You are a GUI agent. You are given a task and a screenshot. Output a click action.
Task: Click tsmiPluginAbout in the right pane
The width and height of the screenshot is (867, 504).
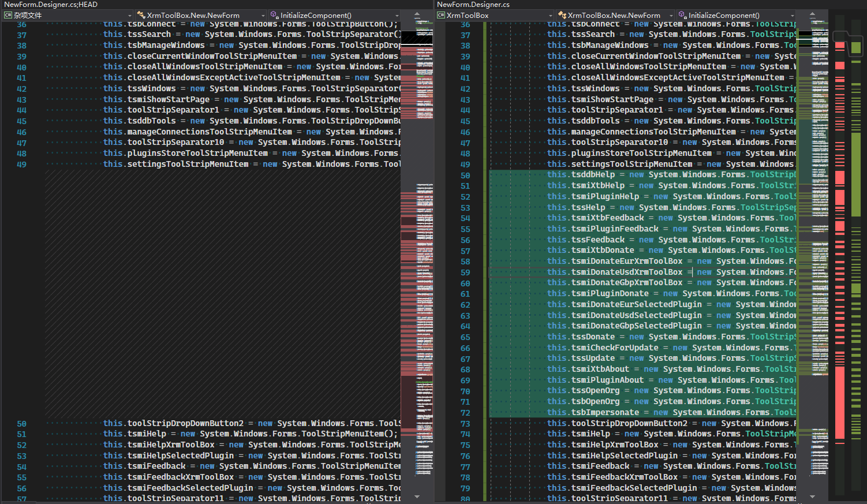click(x=607, y=380)
